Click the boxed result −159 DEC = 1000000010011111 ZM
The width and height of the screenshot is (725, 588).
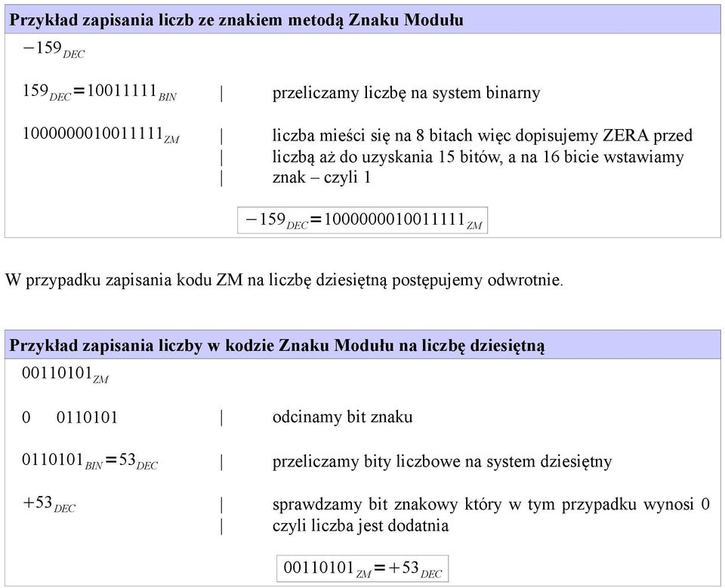[362, 220]
